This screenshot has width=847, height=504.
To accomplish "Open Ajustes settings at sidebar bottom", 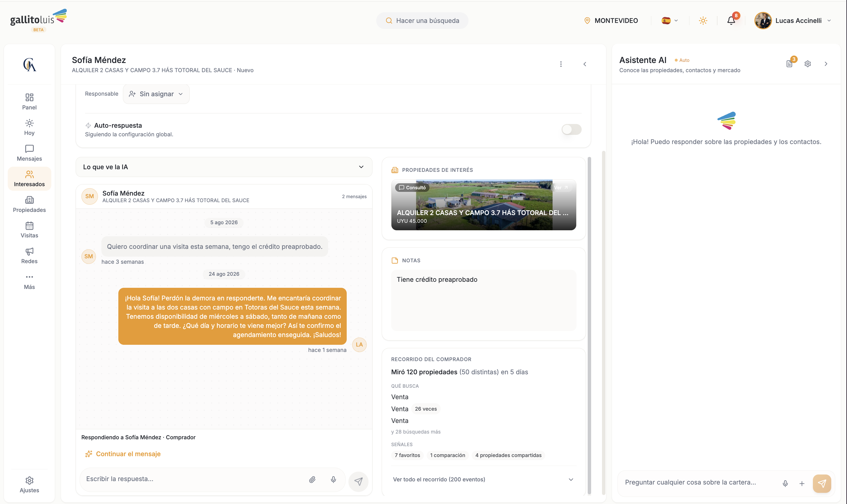I will click(29, 485).
